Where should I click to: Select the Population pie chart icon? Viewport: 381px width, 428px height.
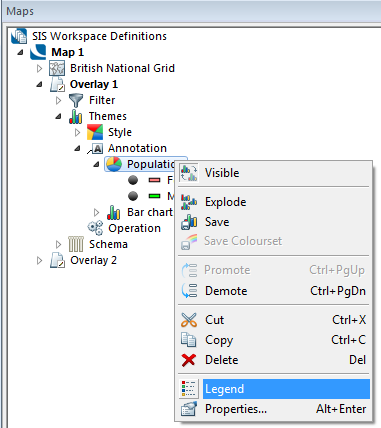tap(114, 164)
